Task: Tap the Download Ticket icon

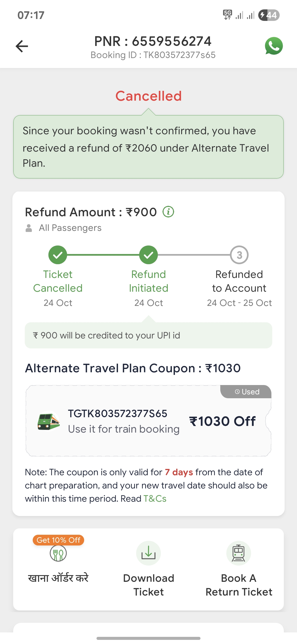Action: pyautogui.click(x=148, y=553)
